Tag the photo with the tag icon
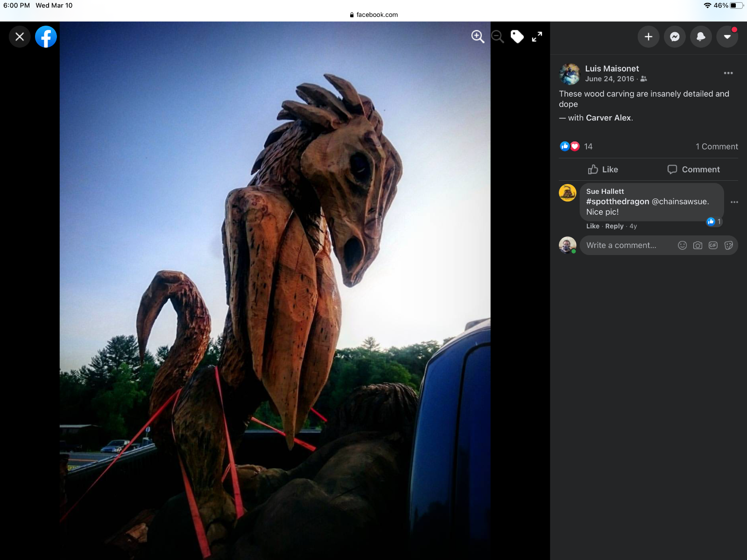Image resolution: width=747 pixels, height=560 pixels. 517,36
